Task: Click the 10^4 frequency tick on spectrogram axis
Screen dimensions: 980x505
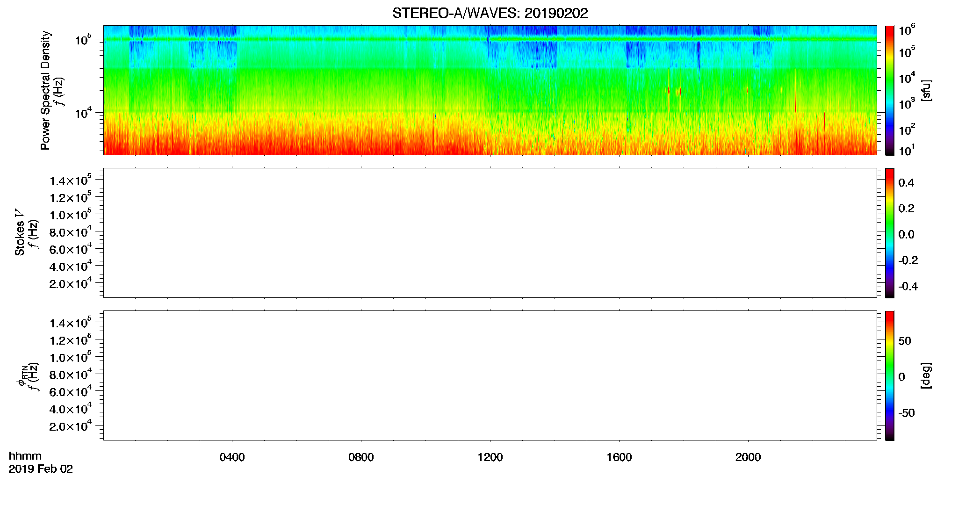Action: pyautogui.click(x=83, y=112)
